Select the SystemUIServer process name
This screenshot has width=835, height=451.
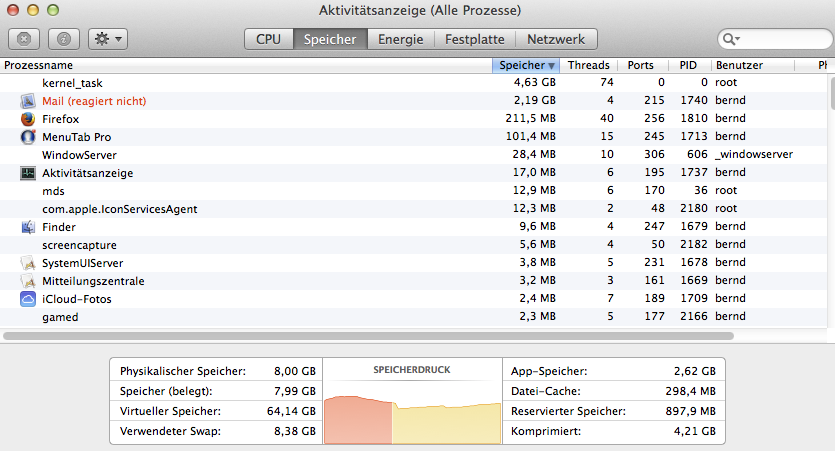83,263
